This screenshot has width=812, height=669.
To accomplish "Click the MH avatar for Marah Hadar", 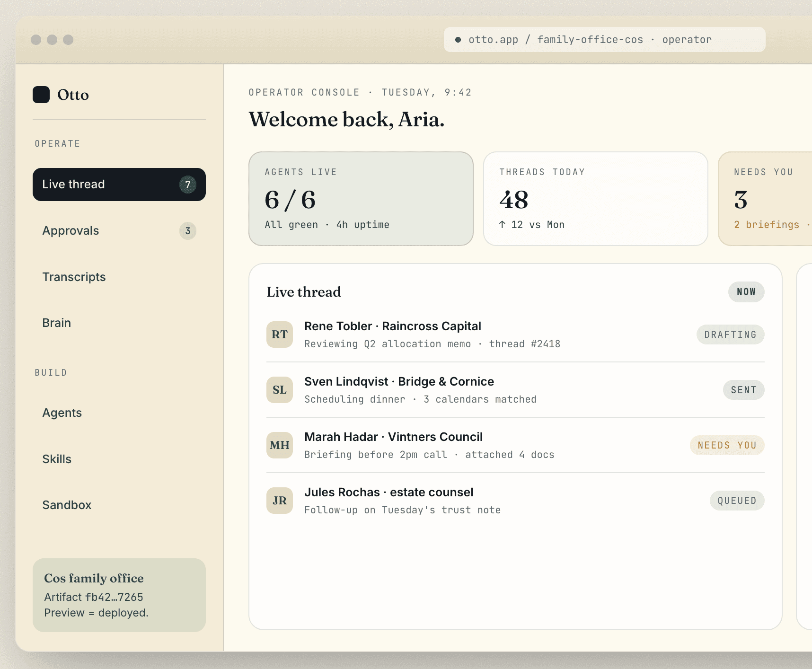I will point(280,445).
